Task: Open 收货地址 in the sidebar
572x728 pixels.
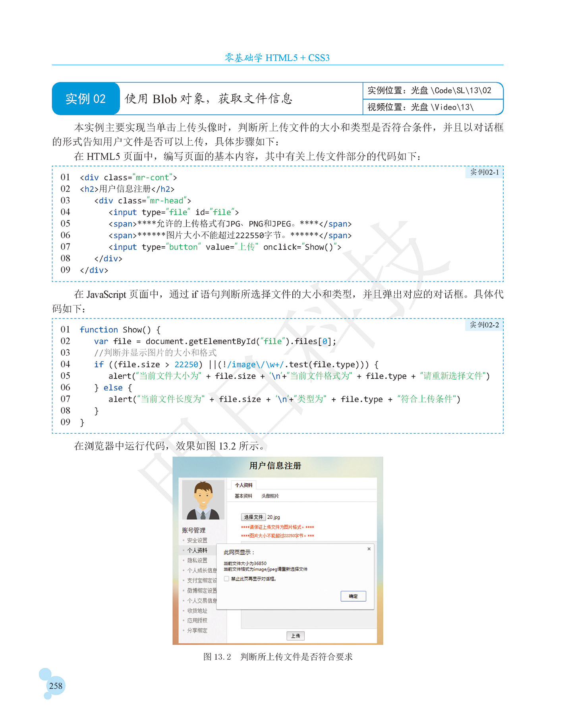Action: click(x=197, y=611)
